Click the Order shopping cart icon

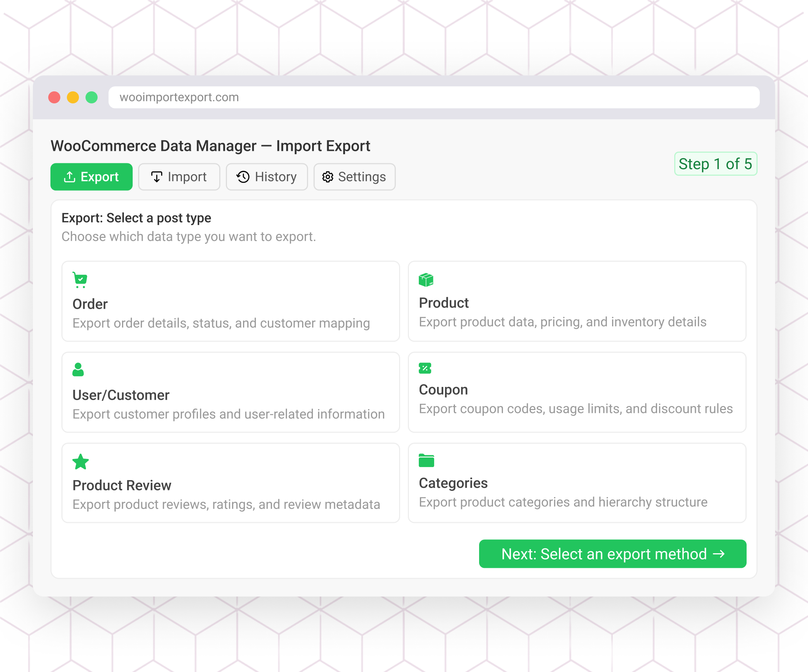[x=80, y=280]
